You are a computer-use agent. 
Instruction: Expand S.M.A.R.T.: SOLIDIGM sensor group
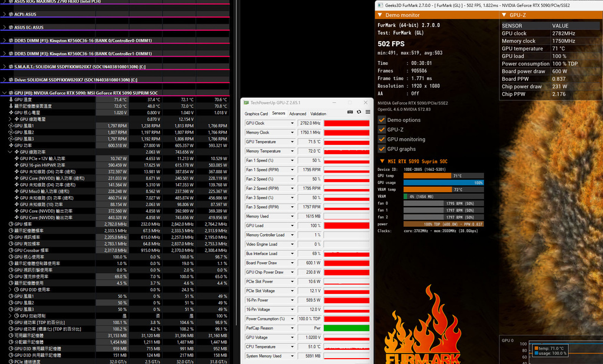[4, 67]
